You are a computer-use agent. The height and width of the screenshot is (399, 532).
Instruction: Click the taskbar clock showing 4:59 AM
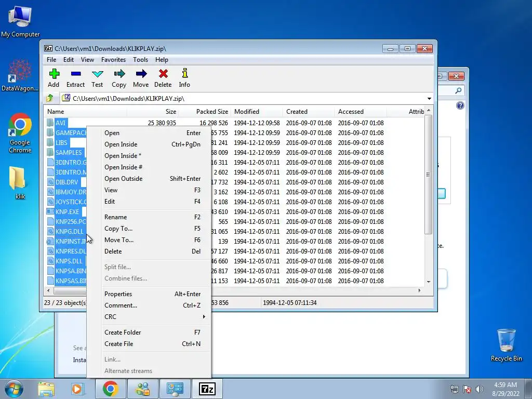pyautogui.click(x=506, y=389)
